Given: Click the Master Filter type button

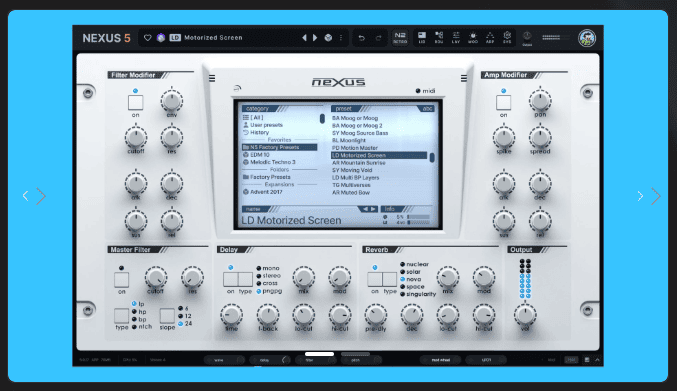Looking at the screenshot, I should click(x=121, y=316).
